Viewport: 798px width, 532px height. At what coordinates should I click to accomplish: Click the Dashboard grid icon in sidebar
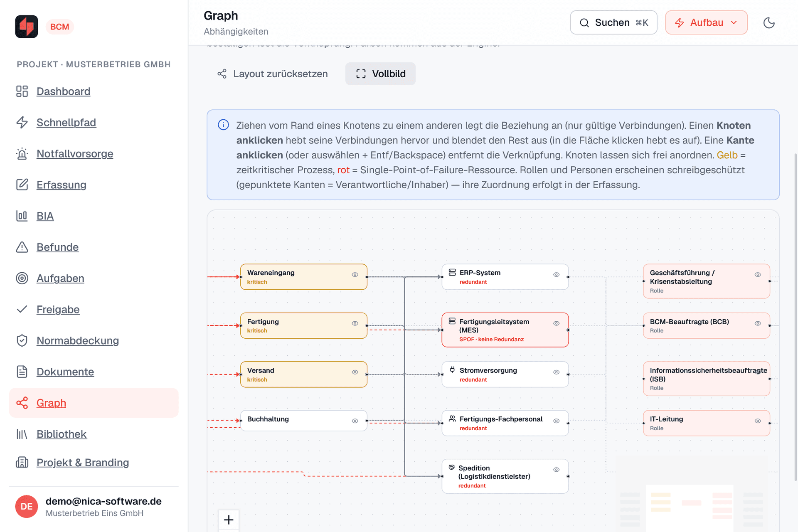tap(22, 91)
